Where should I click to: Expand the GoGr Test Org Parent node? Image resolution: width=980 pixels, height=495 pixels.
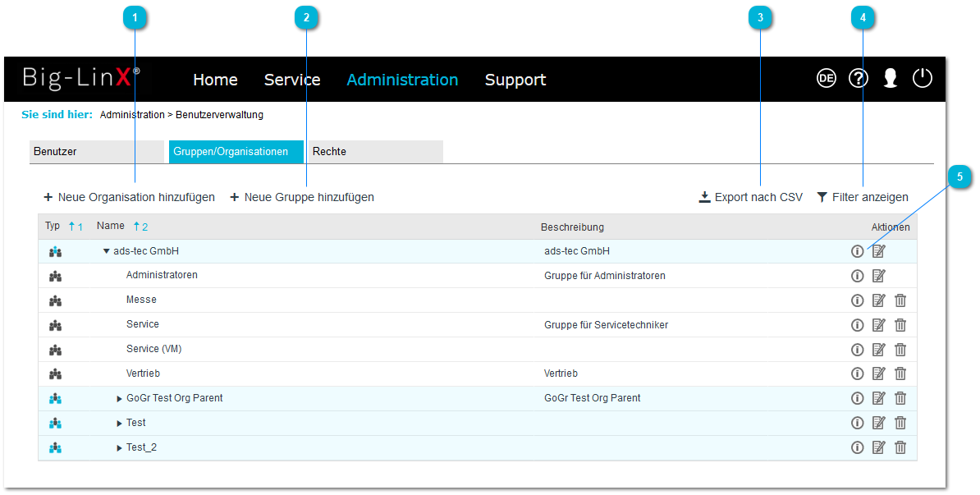tap(119, 399)
